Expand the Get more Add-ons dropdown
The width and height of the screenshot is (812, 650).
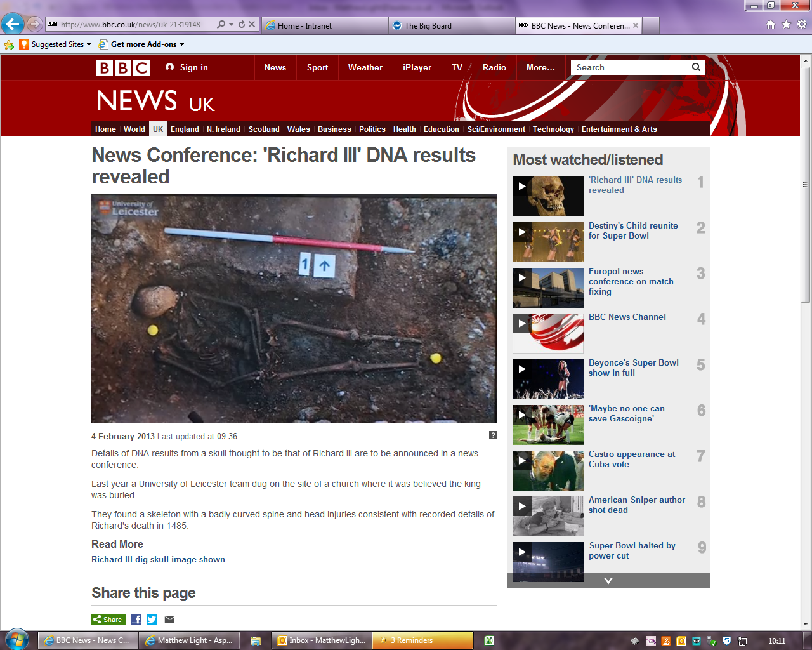pyautogui.click(x=181, y=44)
